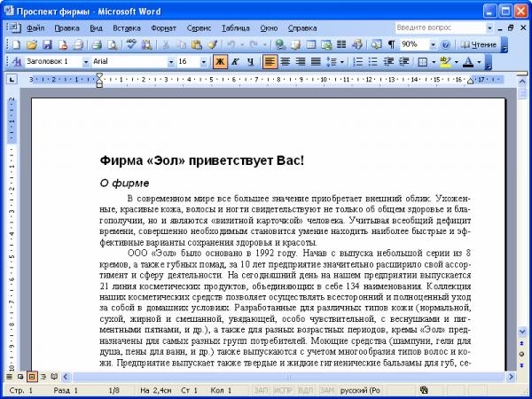Viewport: 532px width, 399px height.
Task: Toggle bold formatting (Ж)
Action: (x=220, y=62)
